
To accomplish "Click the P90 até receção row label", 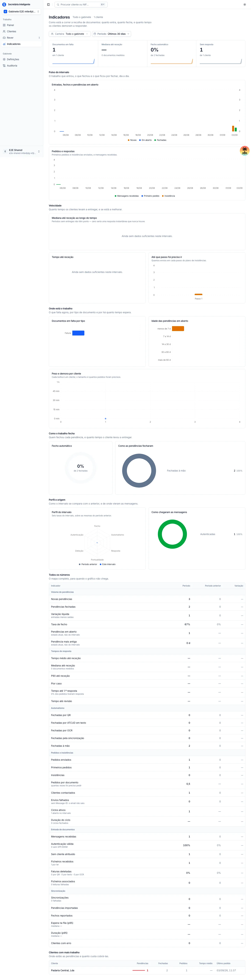I will [x=60, y=676].
